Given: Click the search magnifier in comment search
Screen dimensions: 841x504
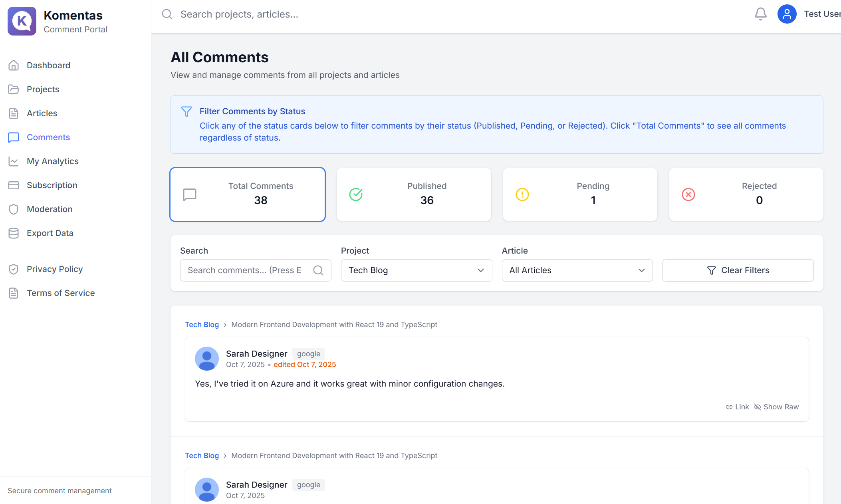Looking at the screenshot, I should click(x=318, y=270).
